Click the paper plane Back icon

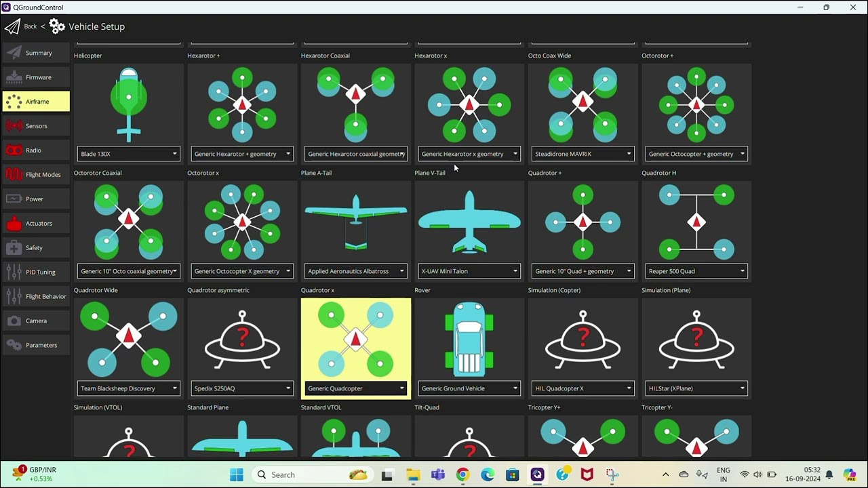12,26
